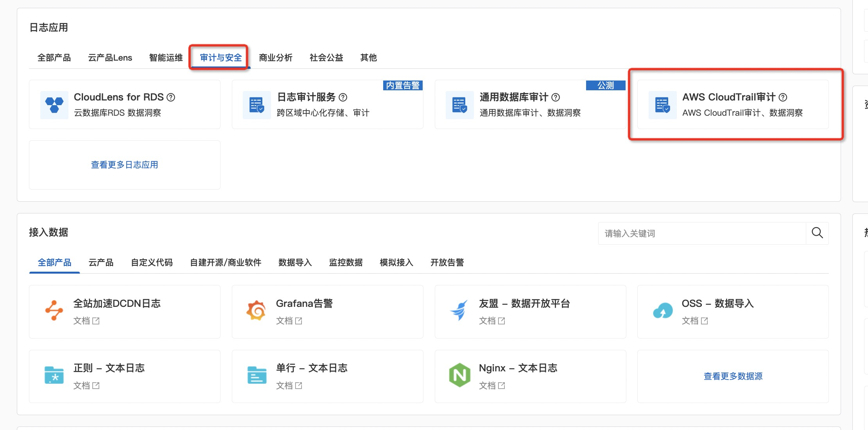Select the 云产品Lens tab
Screen dimensions: 868x430
click(x=110, y=58)
